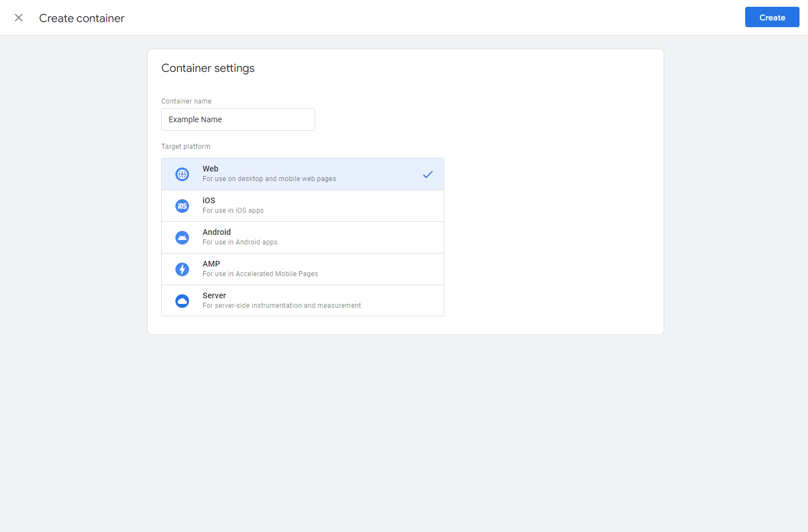Focus the Container name input field

point(238,119)
